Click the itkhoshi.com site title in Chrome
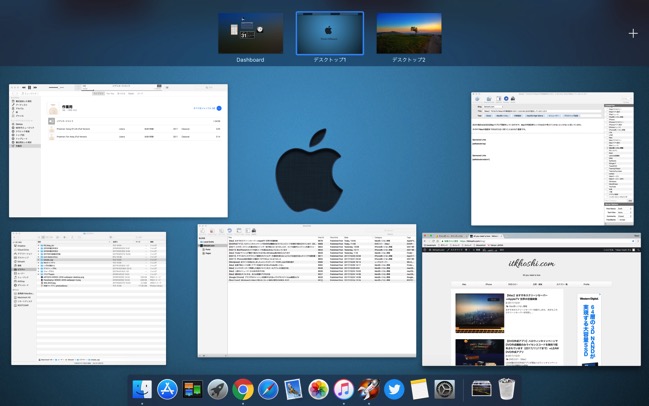Viewport: 649px width, 406px height. pyautogui.click(x=531, y=264)
